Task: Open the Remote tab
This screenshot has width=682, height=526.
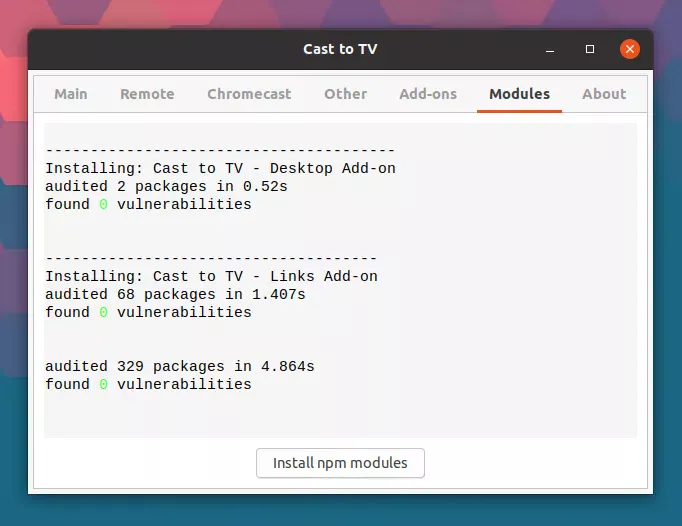Action: click(x=147, y=94)
